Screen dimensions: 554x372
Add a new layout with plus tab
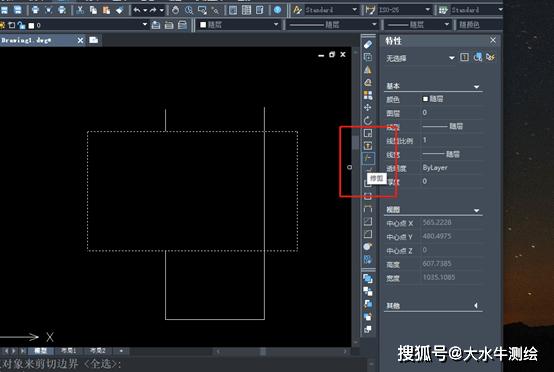(x=121, y=351)
